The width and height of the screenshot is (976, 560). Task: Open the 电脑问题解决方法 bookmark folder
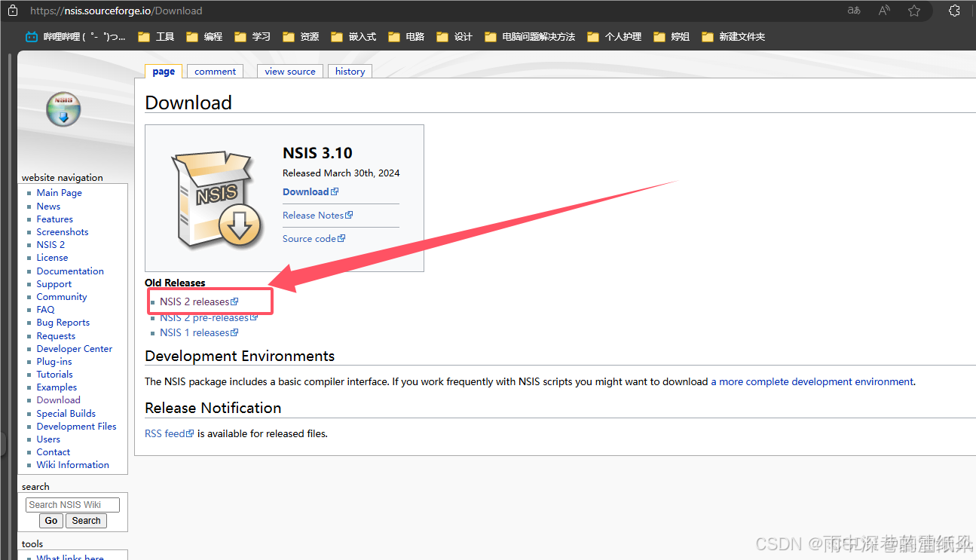tap(530, 36)
